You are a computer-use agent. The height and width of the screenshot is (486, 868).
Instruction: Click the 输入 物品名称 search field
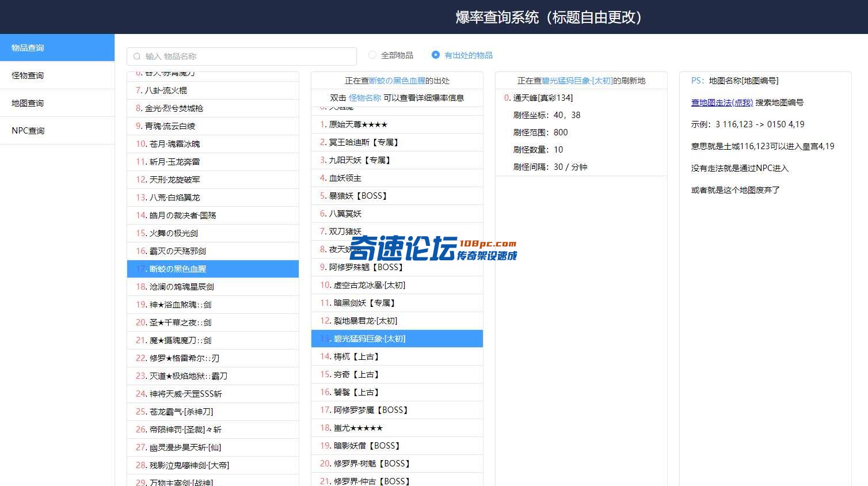click(x=242, y=56)
